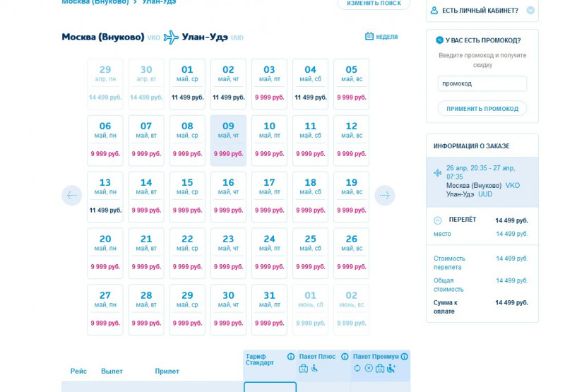Click the Общая стоимость label
This screenshot has width=565, height=392.
click(x=448, y=285)
